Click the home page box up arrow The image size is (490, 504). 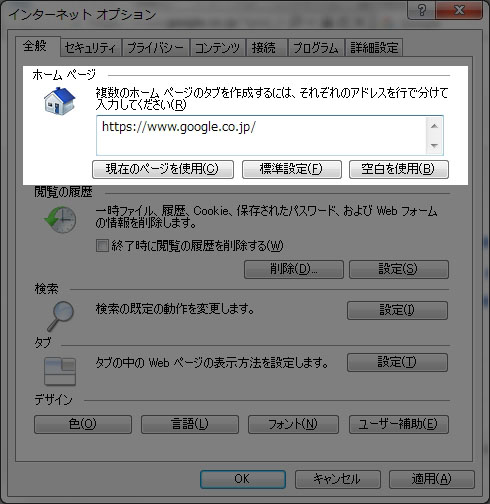pos(434,126)
